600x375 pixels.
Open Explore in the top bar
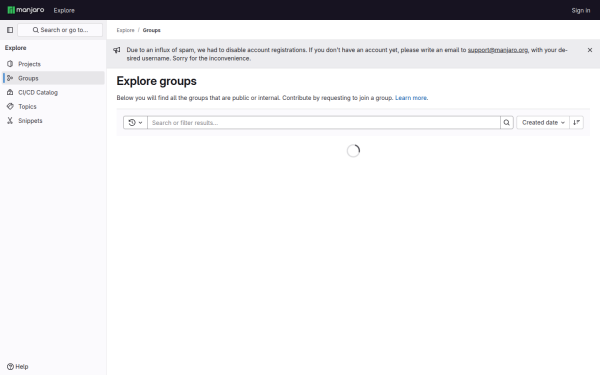[64, 10]
